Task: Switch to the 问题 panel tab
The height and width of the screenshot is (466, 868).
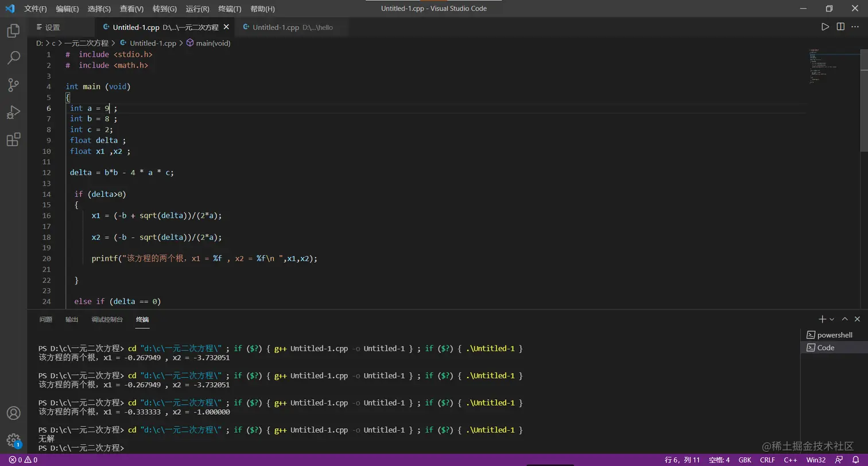Action: tap(46, 319)
